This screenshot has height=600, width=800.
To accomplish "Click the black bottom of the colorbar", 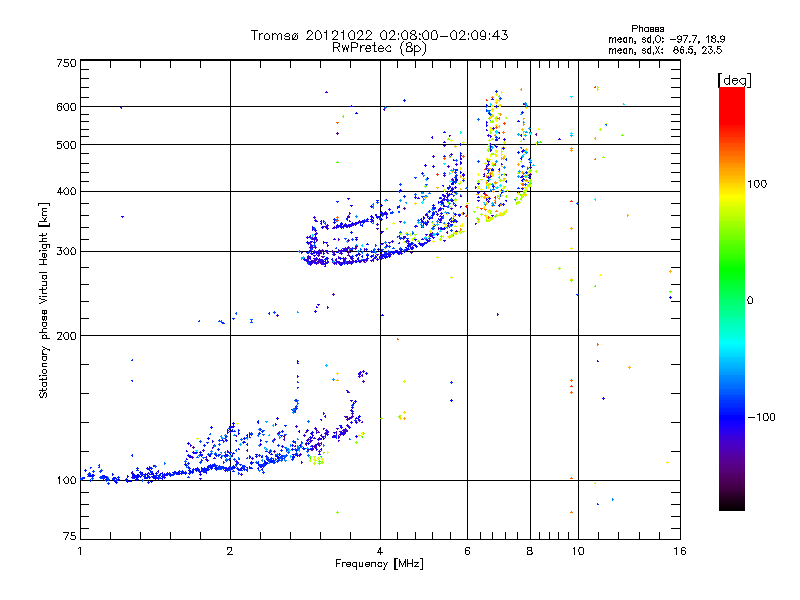I will click(732, 504).
